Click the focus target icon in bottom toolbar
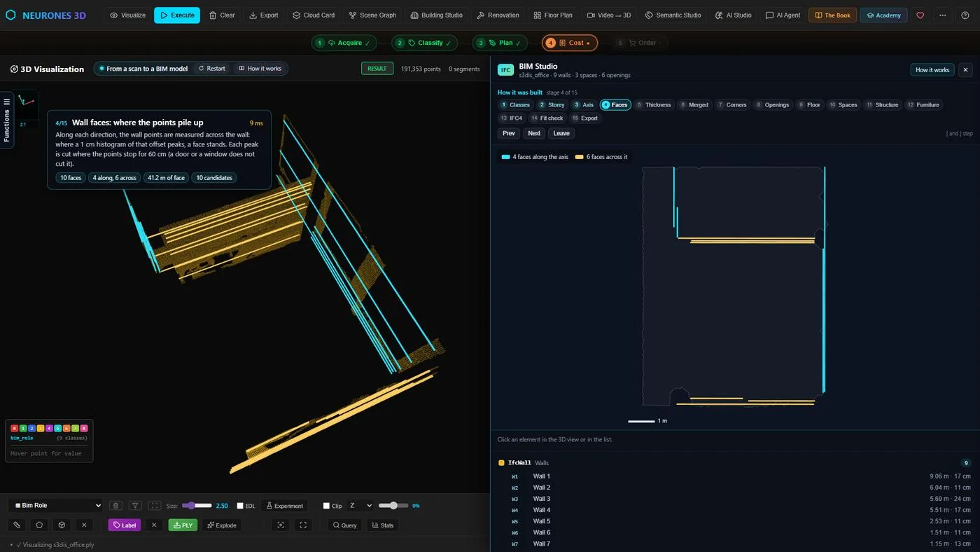This screenshot has width=980, height=552. pyautogui.click(x=281, y=525)
